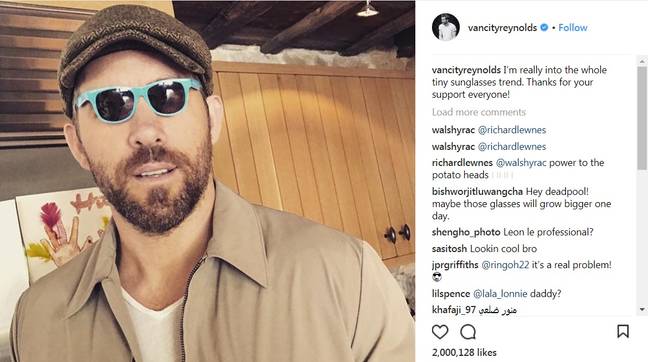
Task: Click the scrollbar up arrow in comments
Action: point(642,61)
